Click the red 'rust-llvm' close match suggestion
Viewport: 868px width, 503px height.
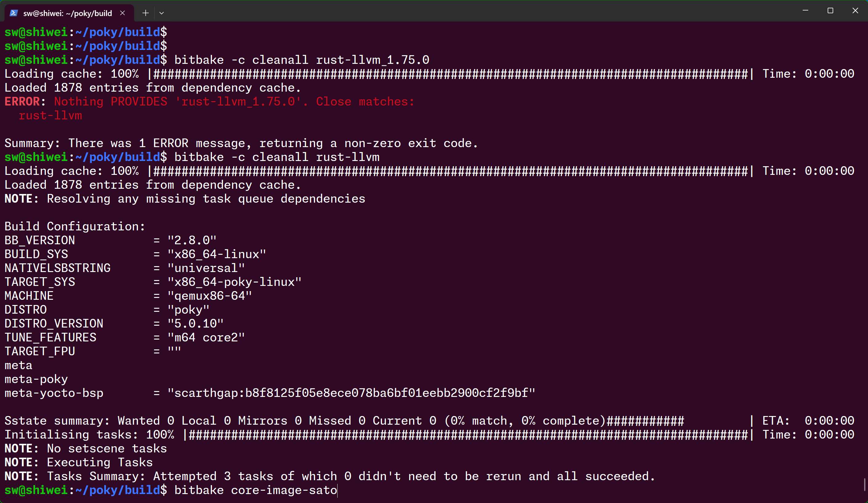tap(50, 115)
